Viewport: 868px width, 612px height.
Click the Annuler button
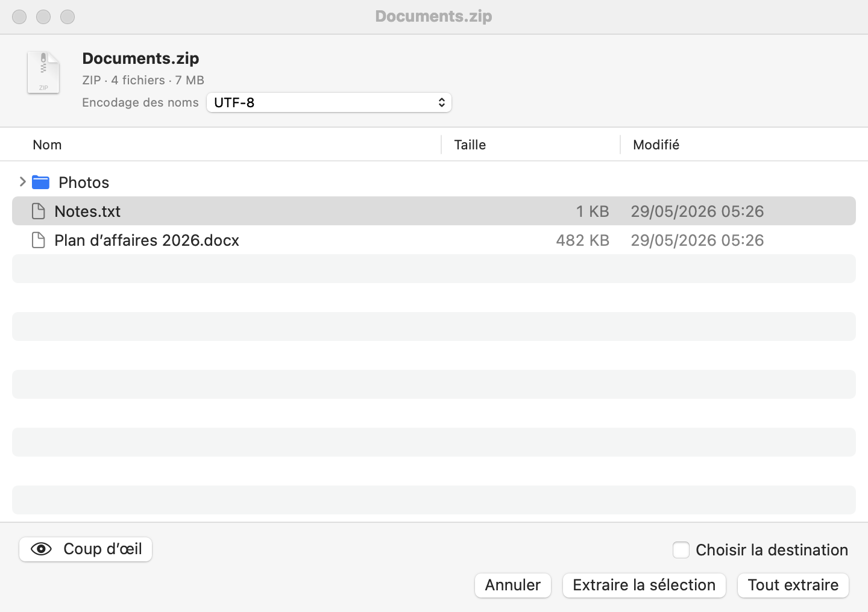513,585
